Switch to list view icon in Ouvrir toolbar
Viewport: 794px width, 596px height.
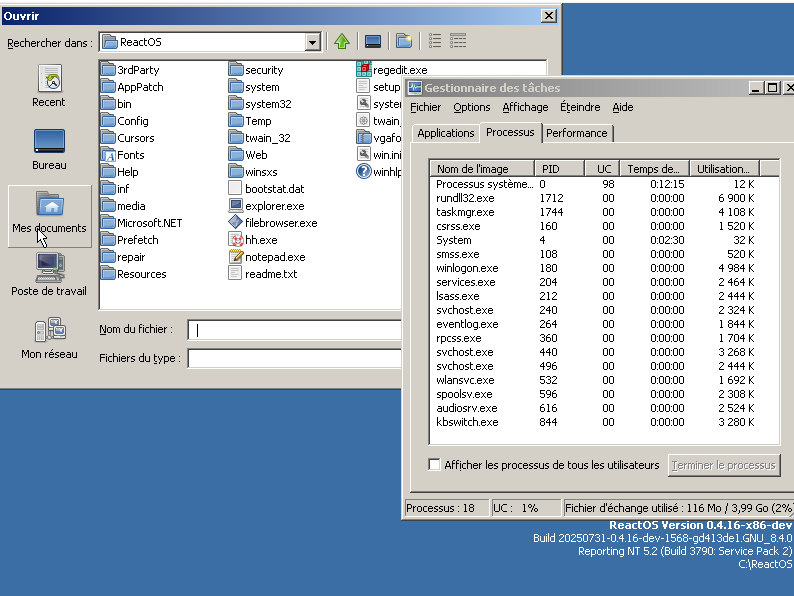coord(434,42)
